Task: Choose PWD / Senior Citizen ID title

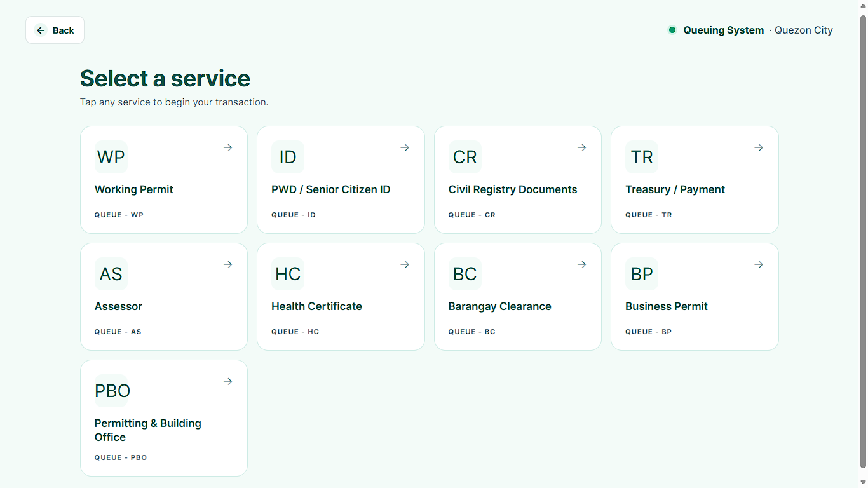Action: tap(331, 189)
